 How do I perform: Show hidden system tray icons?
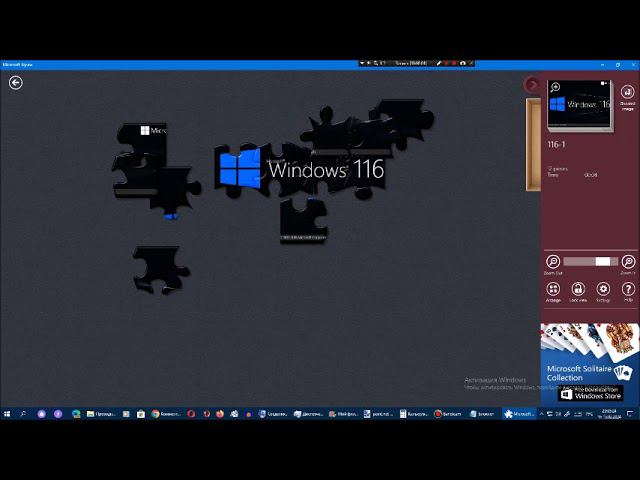coord(542,414)
